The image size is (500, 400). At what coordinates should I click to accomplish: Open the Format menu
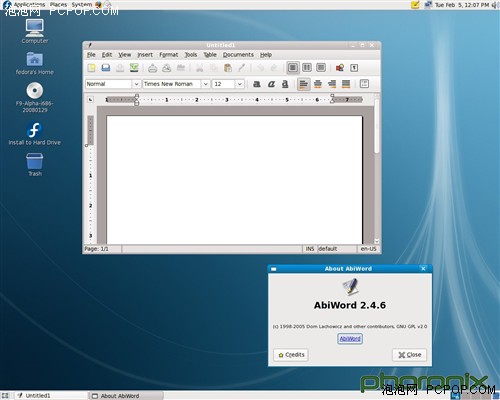coord(169,55)
